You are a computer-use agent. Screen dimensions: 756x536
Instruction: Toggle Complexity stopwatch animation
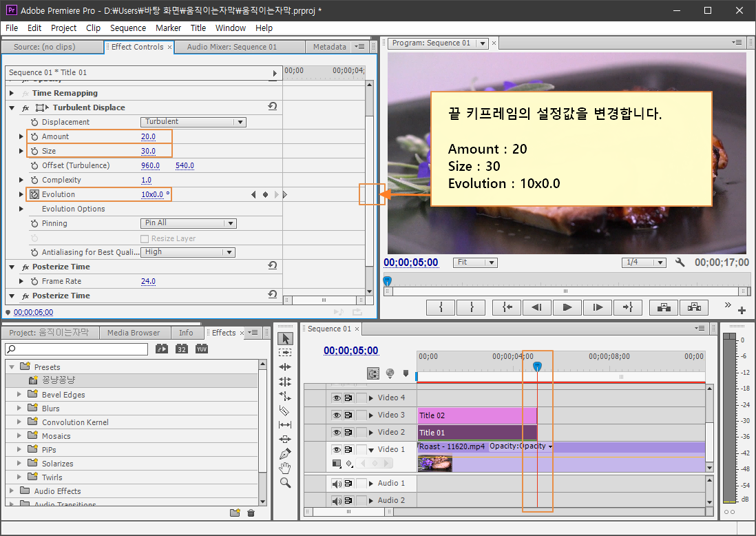(34, 180)
